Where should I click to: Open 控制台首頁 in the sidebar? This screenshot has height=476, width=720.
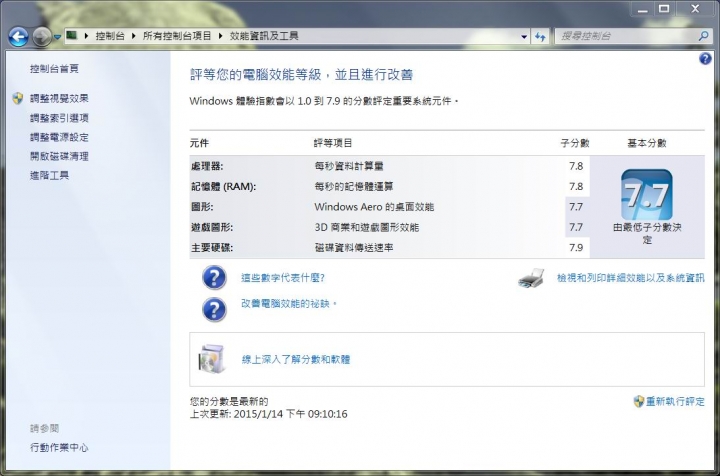[x=54, y=69]
